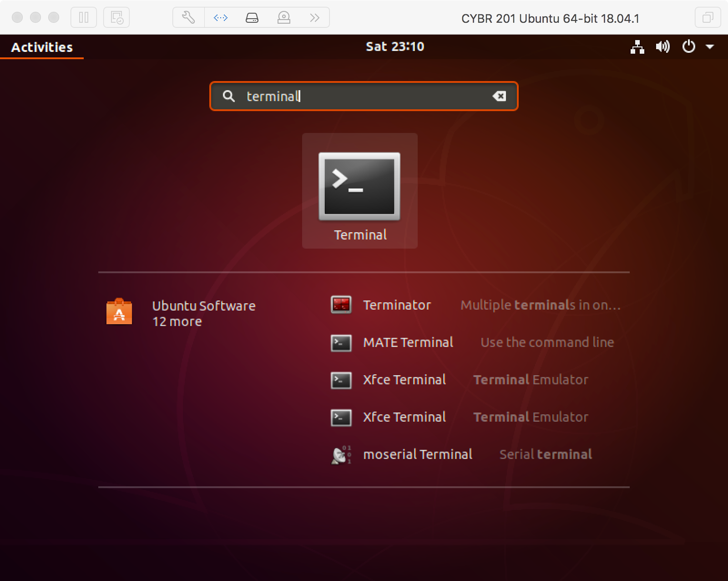The image size is (728, 581).
Task: Click the volume speaker icon
Action: (x=662, y=47)
